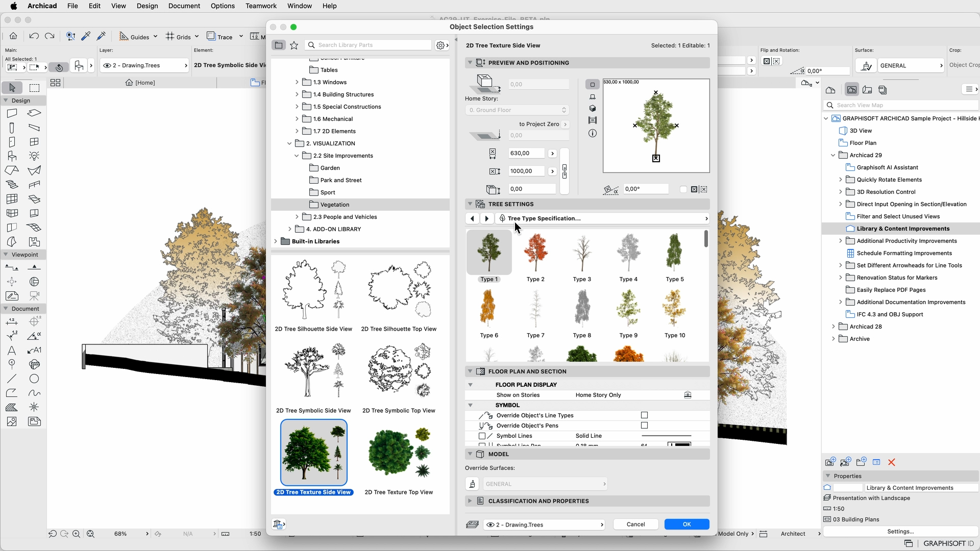The image size is (980, 551).
Task: Enable Override Object's Line Types checkbox
Action: 644,415
